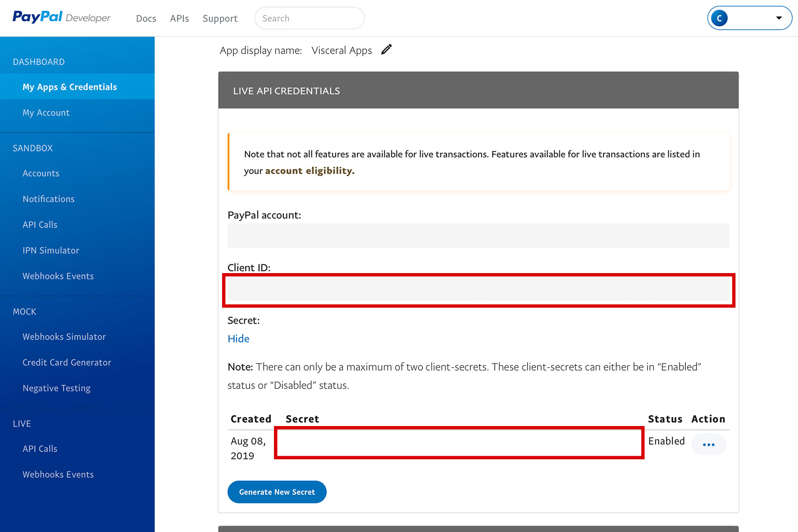Click the account eligibility link

[310, 171]
